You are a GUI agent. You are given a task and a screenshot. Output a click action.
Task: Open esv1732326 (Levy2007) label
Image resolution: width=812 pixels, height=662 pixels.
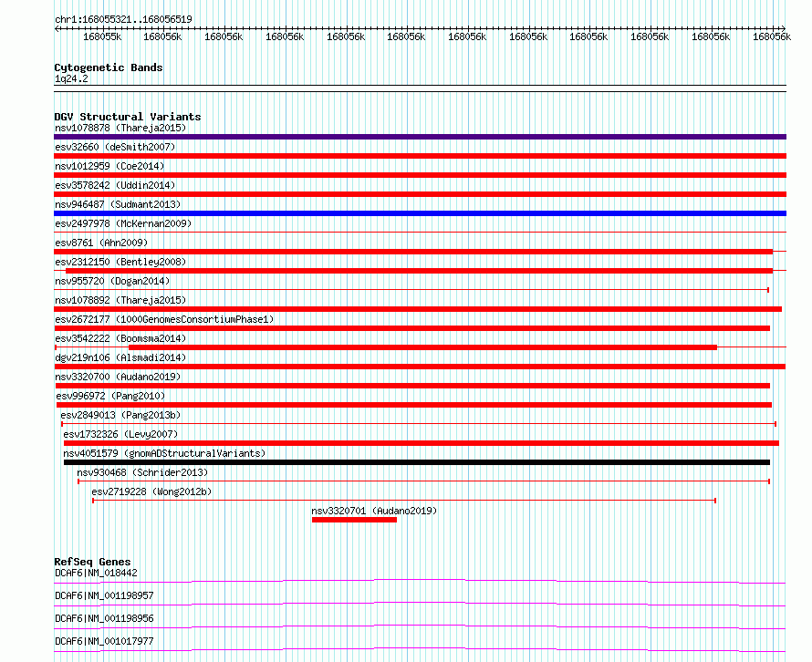tap(120, 434)
